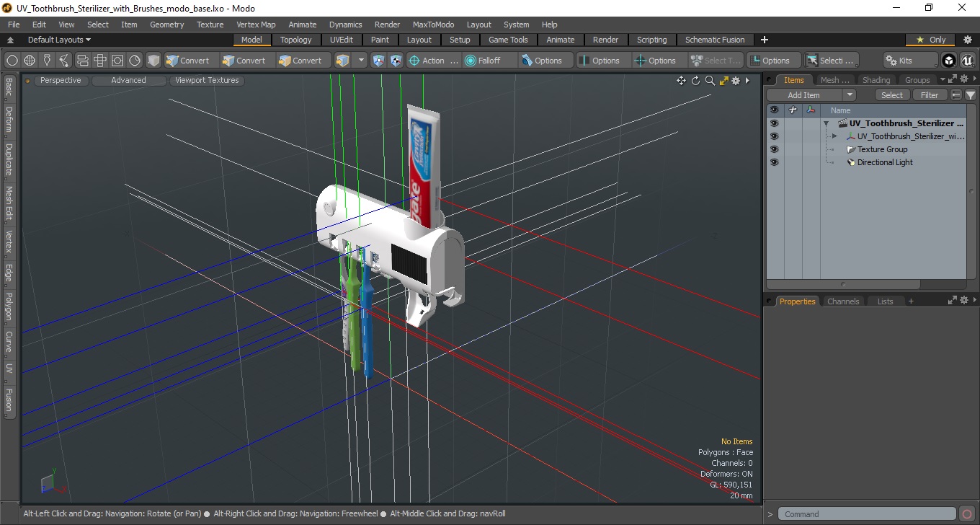Viewport: 980px width, 525px height.
Task: Click the Unreal Engine icon
Action: click(966, 61)
